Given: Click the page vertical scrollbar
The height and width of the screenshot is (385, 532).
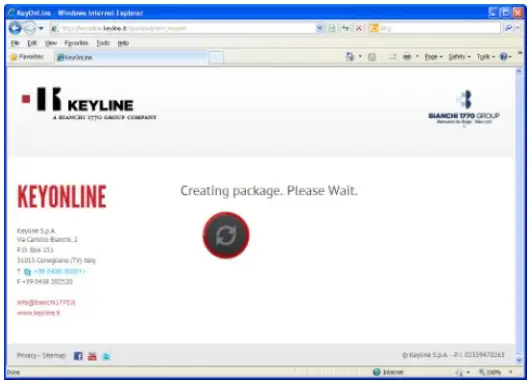Looking at the screenshot, I should coord(519,216).
